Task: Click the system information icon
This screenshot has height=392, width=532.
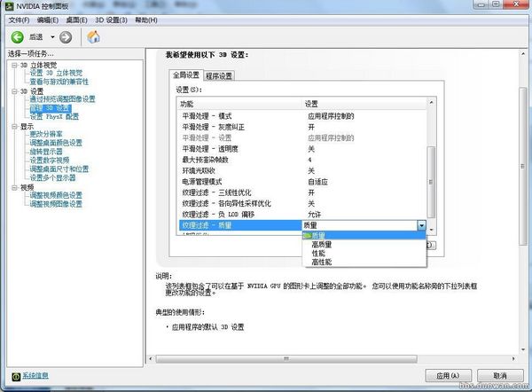Action: [16, 376]
